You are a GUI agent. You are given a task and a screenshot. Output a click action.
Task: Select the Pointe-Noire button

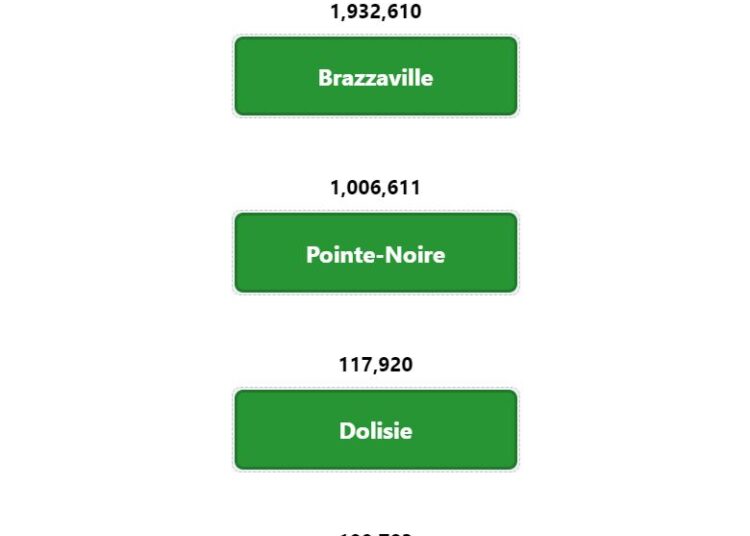375,252
